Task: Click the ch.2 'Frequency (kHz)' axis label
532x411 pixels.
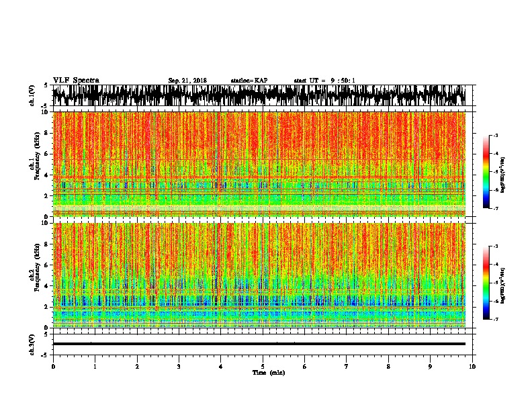Action: pos(37,267)
